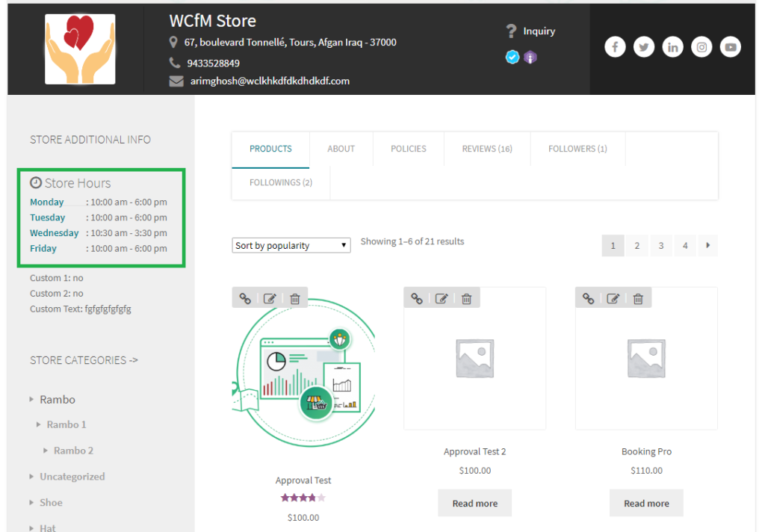Image resolution: width=765 pixels, height=532 pixels.
Task: Click the WCfM Store title
Action: pyautogui.click(x=213, y=21)
